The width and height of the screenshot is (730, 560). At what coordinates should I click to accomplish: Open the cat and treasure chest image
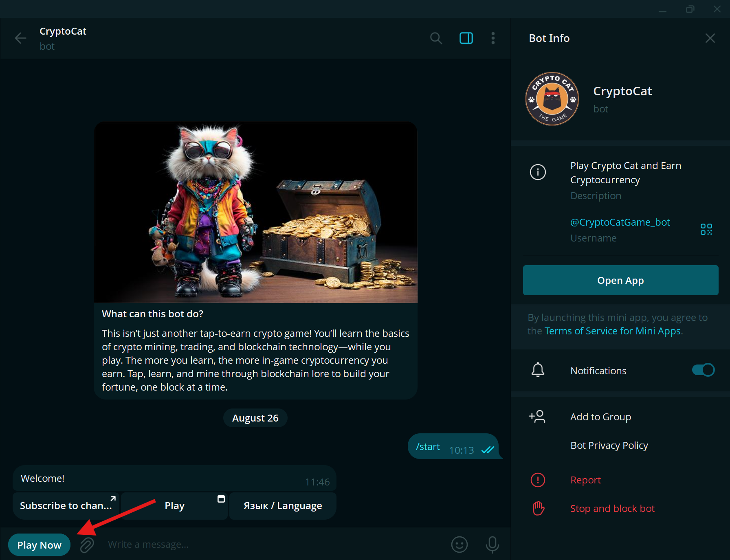click(255, 212)
